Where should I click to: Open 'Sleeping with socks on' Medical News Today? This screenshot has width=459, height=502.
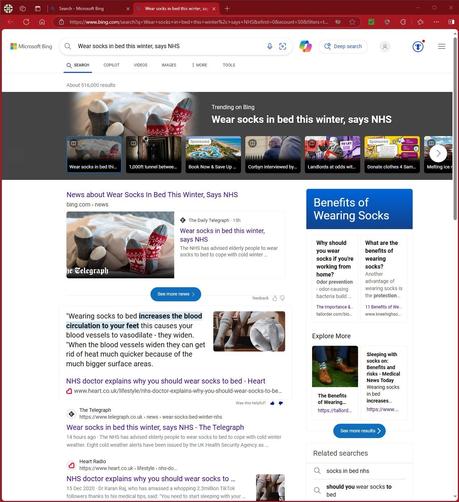(383, 382)
